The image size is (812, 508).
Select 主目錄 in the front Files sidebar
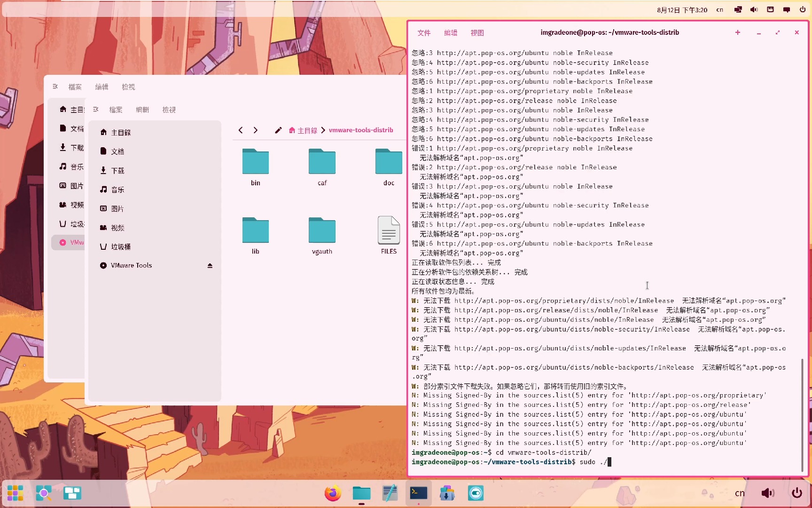click(155, 133)
